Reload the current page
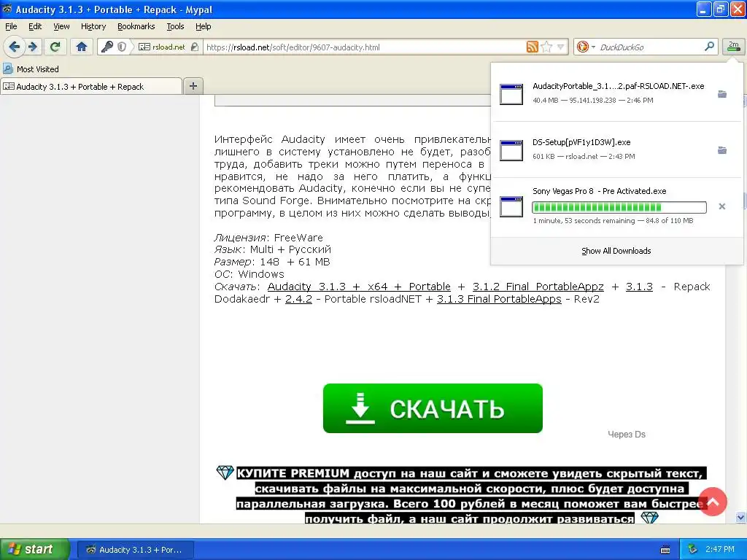 [x=55, y=47]
